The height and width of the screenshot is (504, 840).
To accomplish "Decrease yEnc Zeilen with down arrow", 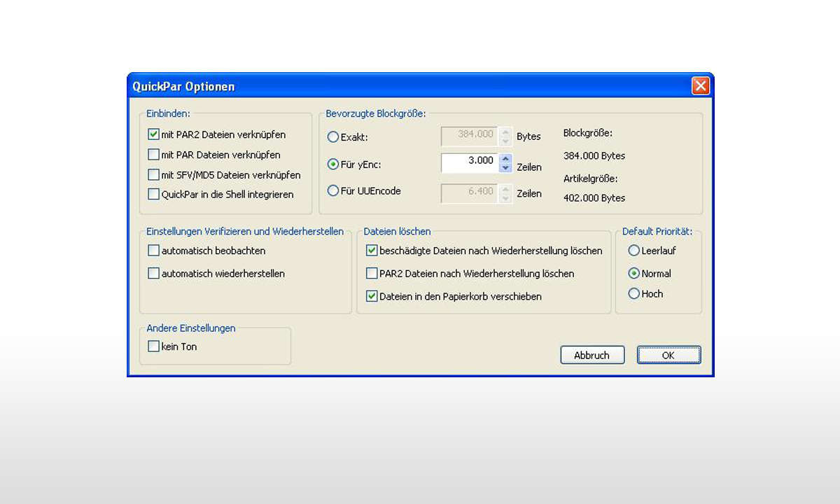I will pyautogui.click(x=506, y=168).
